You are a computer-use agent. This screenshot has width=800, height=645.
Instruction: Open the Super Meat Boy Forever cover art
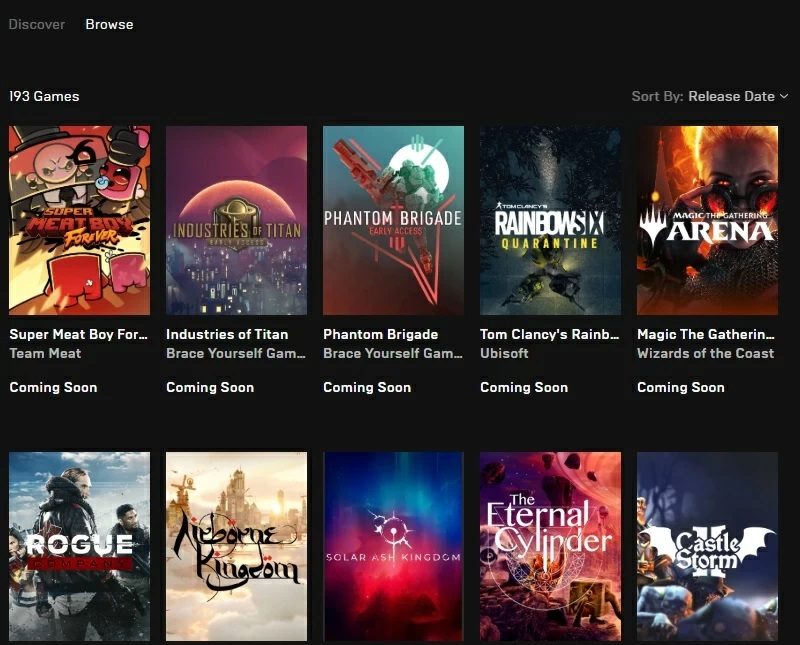[x=80, y=220]
